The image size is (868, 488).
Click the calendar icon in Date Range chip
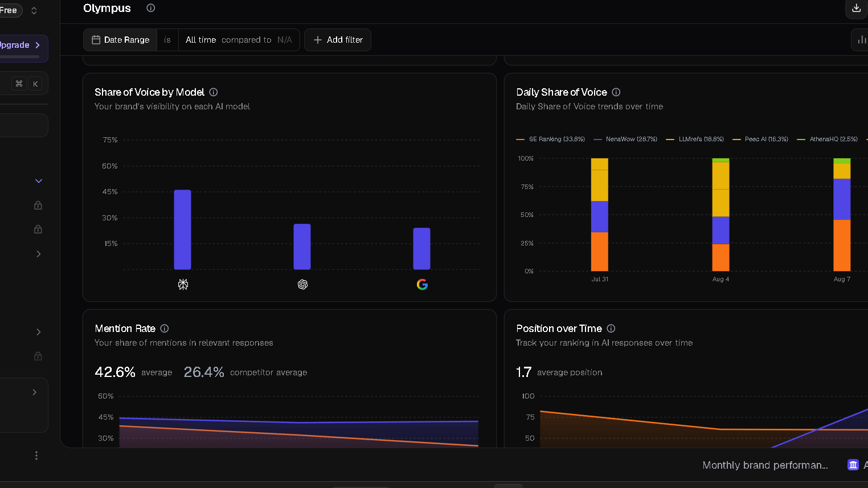(x=96, y=40)
